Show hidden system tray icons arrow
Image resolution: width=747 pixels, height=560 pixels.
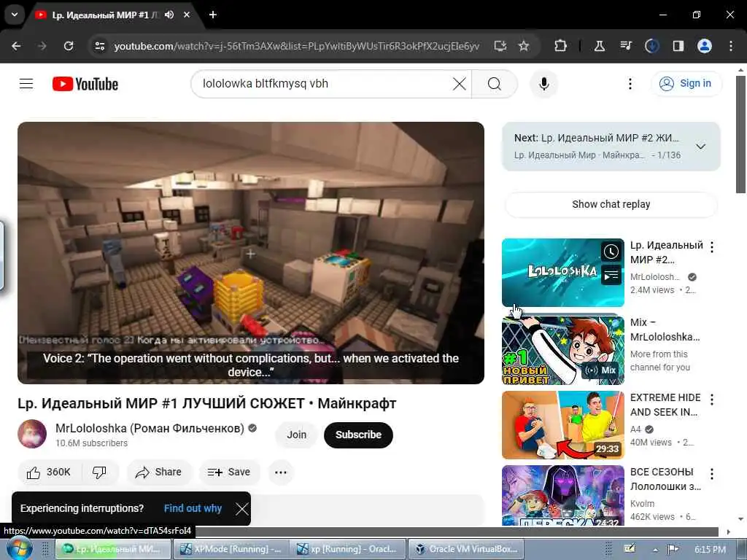pyautogui.click(x=656, y=550)
